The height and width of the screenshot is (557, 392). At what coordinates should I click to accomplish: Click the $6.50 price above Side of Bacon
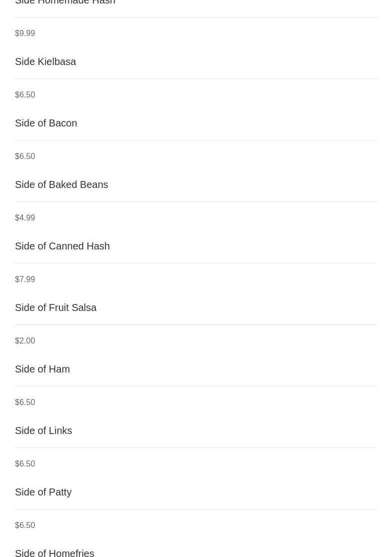click(25, 94)
